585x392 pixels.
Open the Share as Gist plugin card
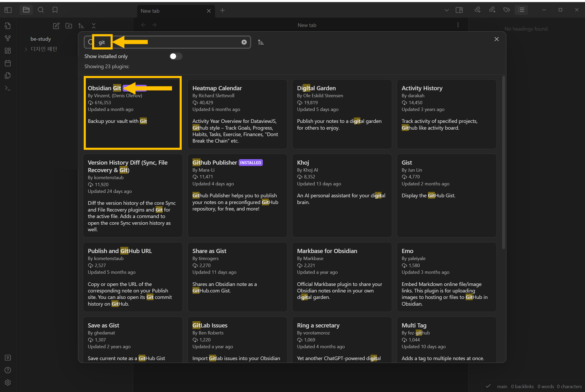[x=237, y=277]
